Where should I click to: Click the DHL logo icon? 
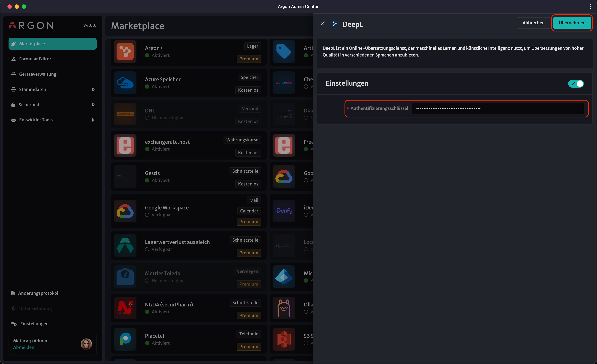(125, 114)
